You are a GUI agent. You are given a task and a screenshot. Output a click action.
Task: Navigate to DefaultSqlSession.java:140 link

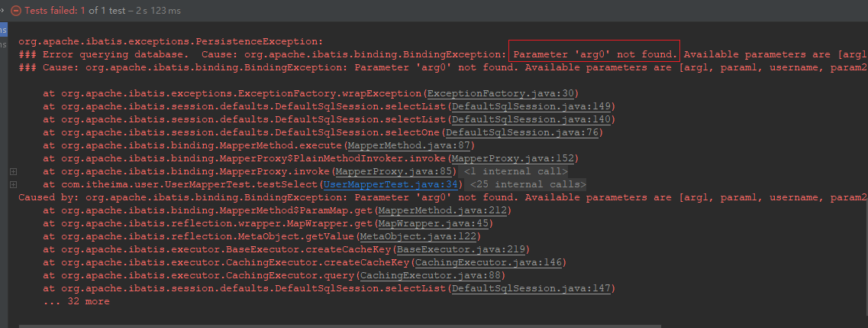[x=532, y=119]
